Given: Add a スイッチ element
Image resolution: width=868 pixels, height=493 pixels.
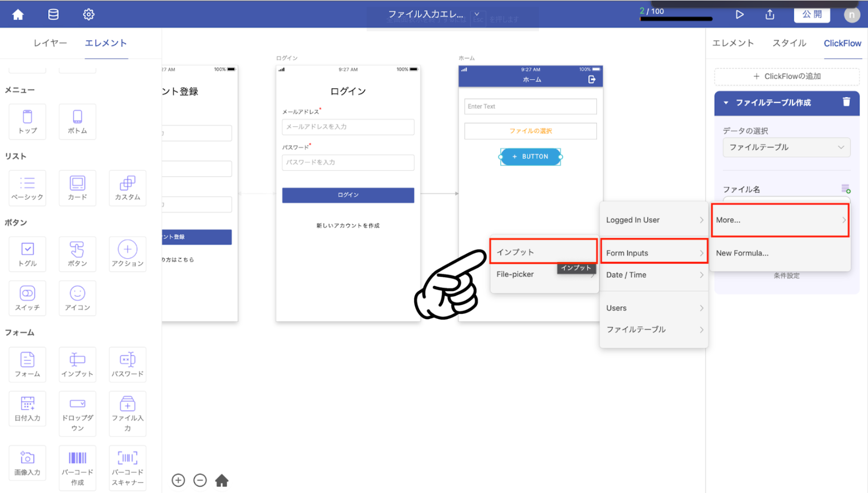Looking at the screenshot, I should pos(27,298).
